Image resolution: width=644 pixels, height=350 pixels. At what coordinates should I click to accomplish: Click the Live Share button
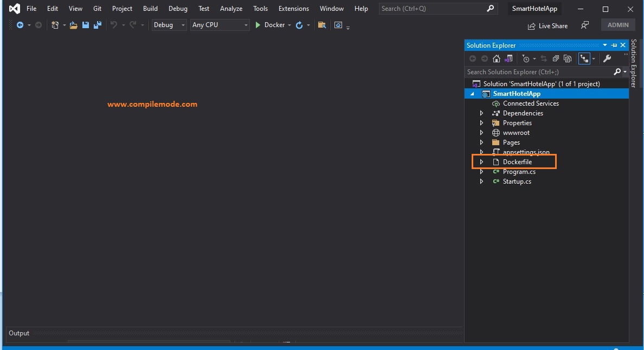(x=548, y=26)
